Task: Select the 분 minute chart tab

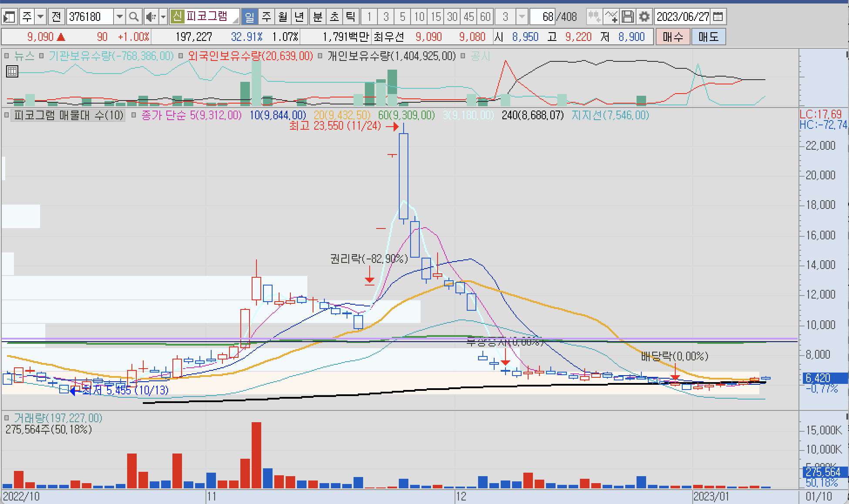Action: (x=317, y=17)
